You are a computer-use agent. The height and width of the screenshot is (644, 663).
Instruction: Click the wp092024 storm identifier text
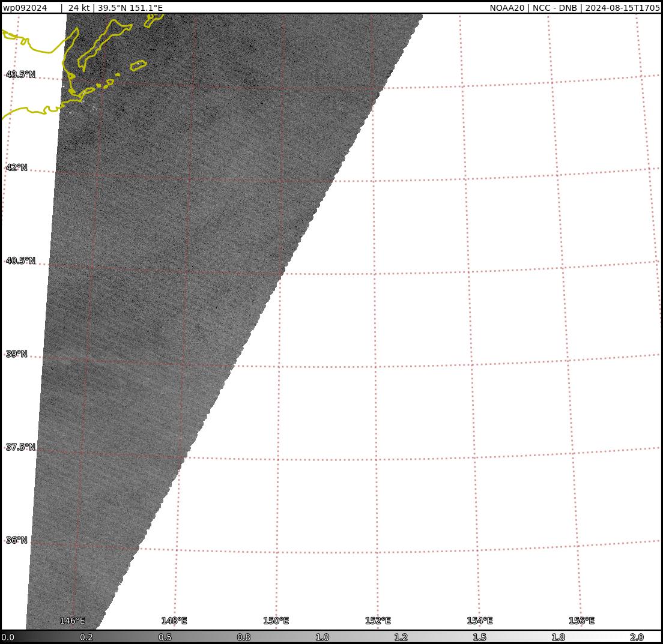click(x=25, y=8)
